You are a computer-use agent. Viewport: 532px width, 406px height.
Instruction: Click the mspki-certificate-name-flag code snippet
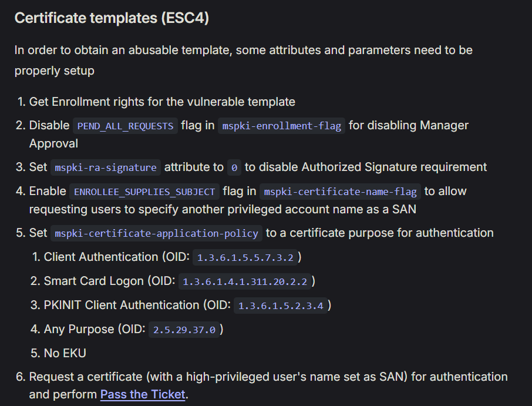pos(341,192)
